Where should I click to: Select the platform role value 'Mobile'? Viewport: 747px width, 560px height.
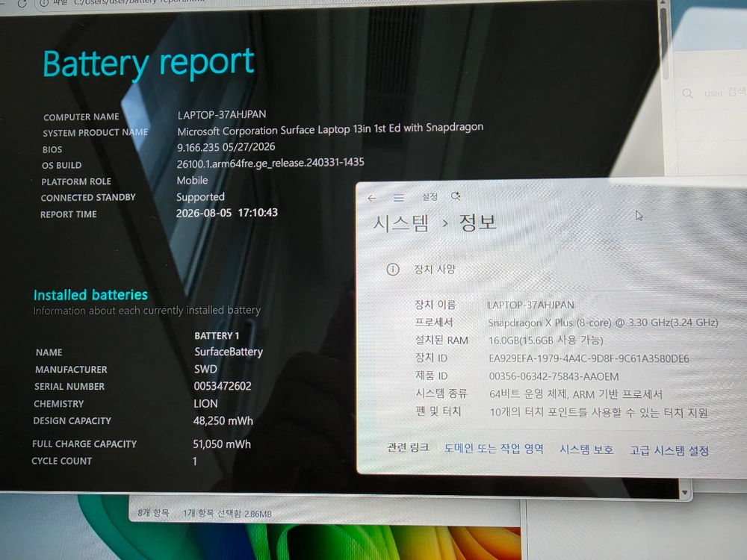(x=192, y=181)
